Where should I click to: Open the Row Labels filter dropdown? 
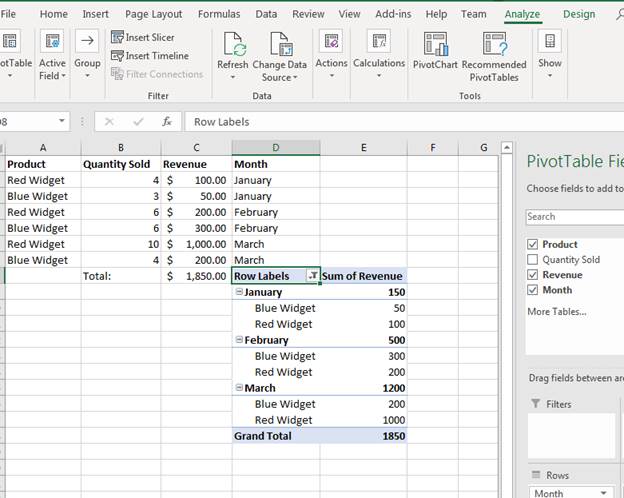tap(313, 275)
